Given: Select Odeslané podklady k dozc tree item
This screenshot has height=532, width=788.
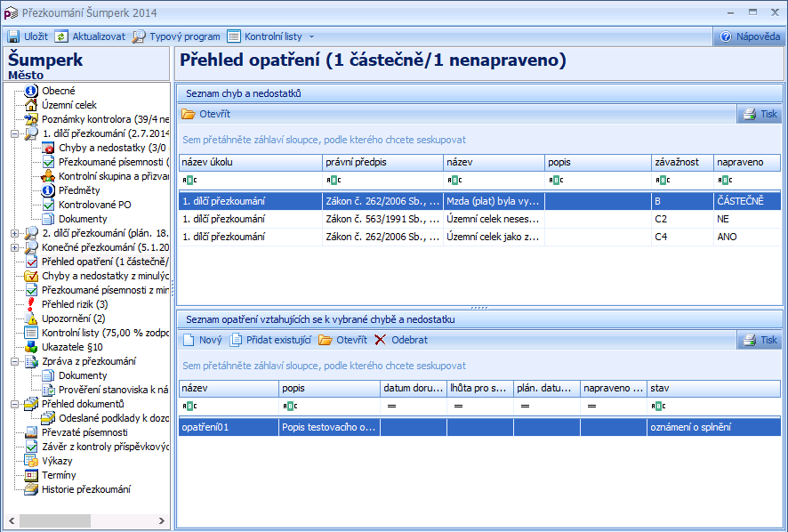Looking at the screenshot, I should (x=114, y=418).
